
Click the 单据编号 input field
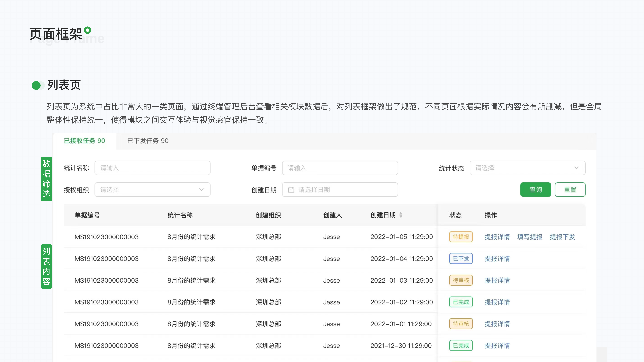pos(340,168)
